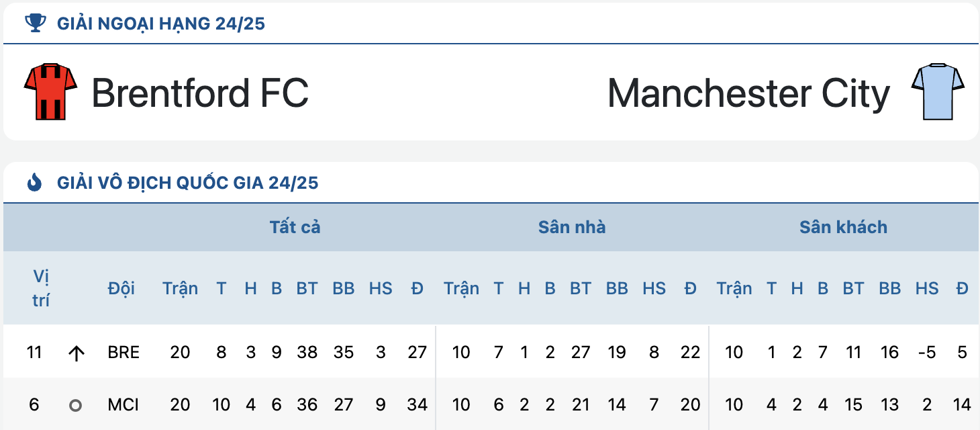This screenshot has width=980, height=430.
Task: Select the Brentford red striped jersey icon
Action: tap(50, 92)
